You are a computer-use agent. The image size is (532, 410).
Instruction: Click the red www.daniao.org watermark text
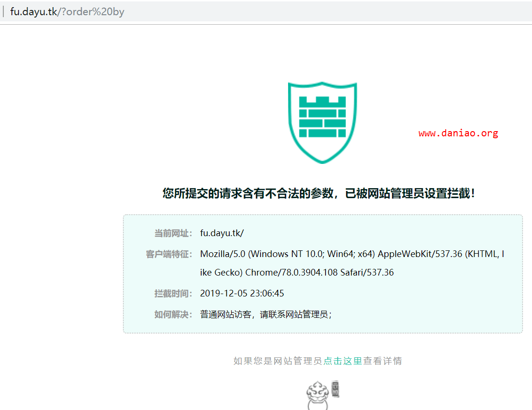(458, 133)
